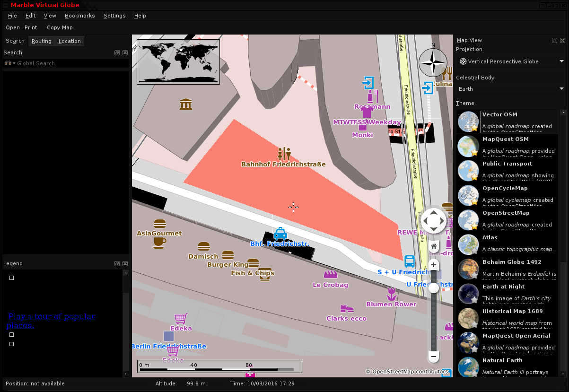Screen dimensions: 569x392
Task: Click the burger icon above Damisch
Action: pyautogui.click(x=204, y=247)
